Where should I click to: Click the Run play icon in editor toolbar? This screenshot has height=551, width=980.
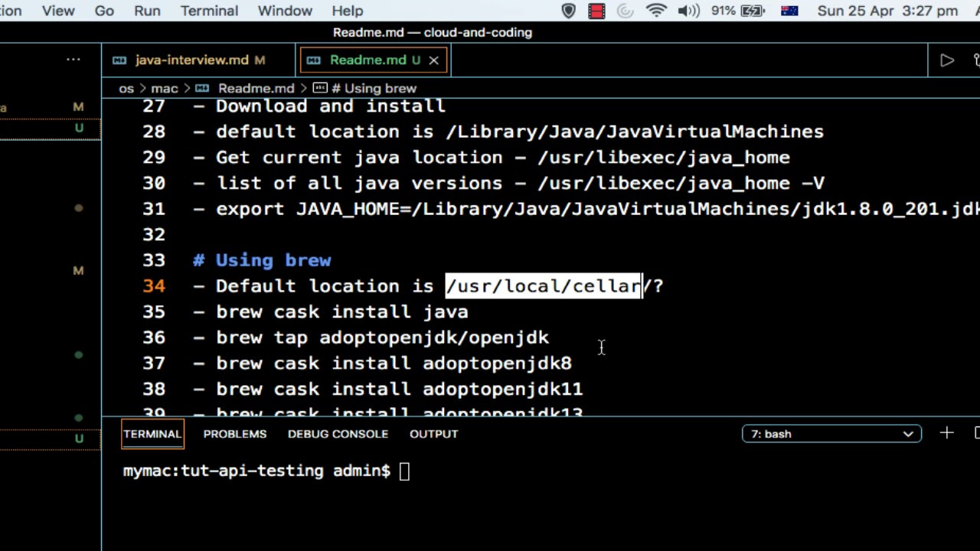pos(947,60)
